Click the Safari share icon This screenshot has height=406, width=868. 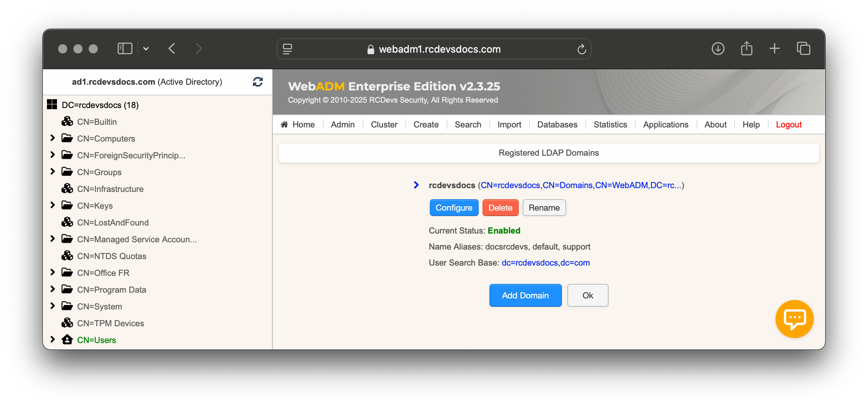(747, 49)
